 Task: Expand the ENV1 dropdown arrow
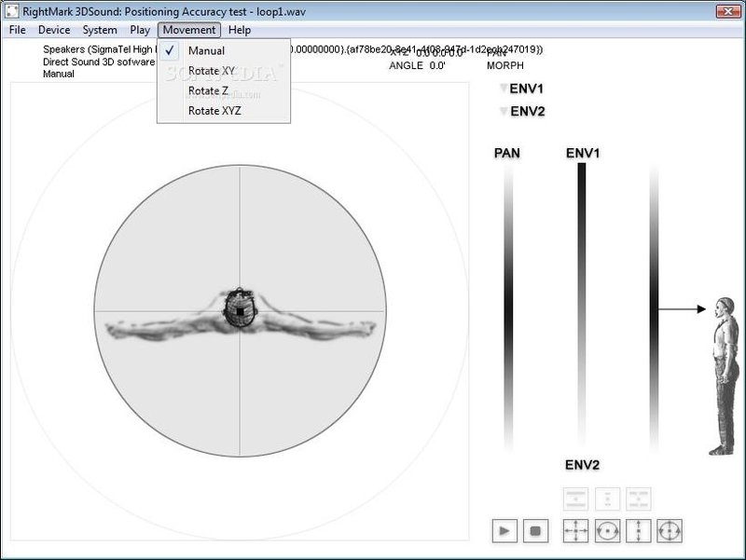tap(504, 89)
